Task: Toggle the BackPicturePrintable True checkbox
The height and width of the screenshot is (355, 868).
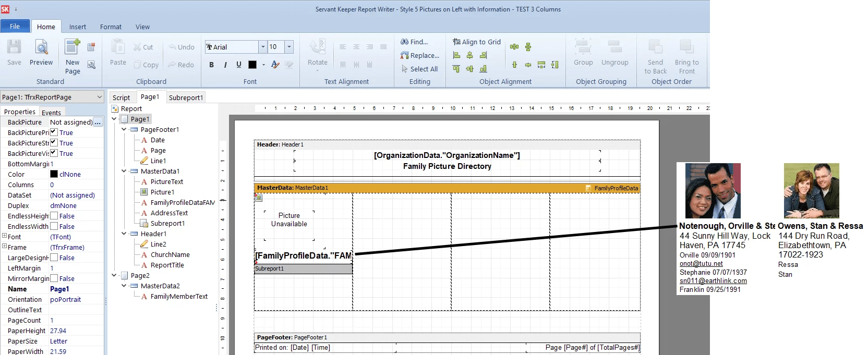Action: click(54, 132)
